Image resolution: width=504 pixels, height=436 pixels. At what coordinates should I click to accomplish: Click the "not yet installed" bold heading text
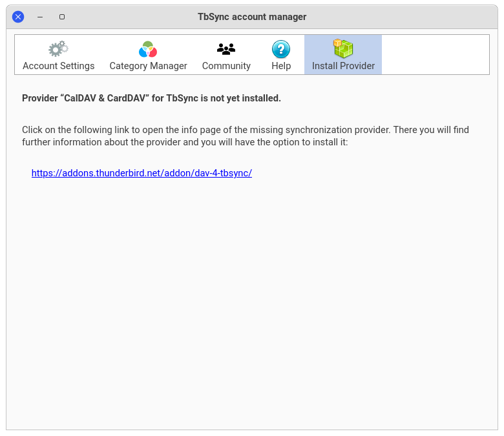pyautogui.click(x=151, y=98)
